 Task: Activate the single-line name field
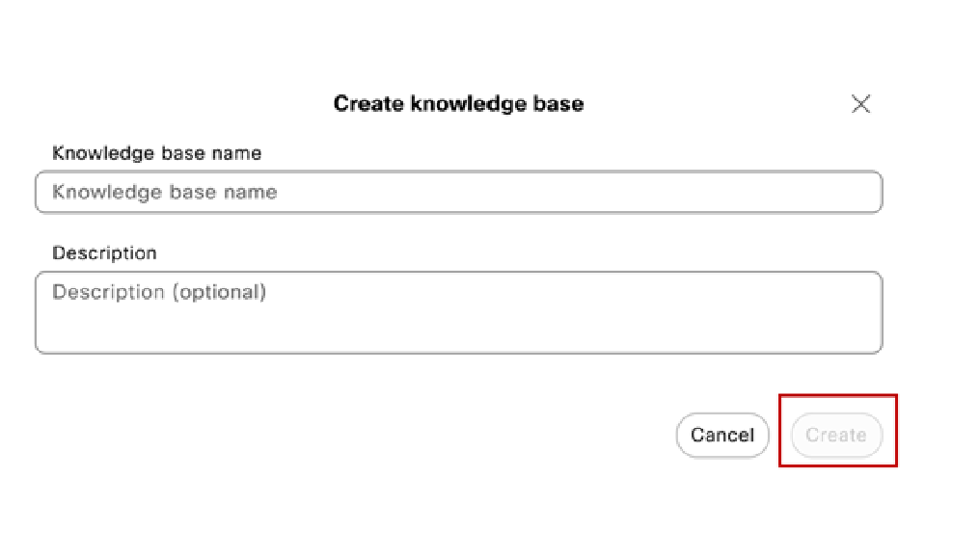point(459,192)
